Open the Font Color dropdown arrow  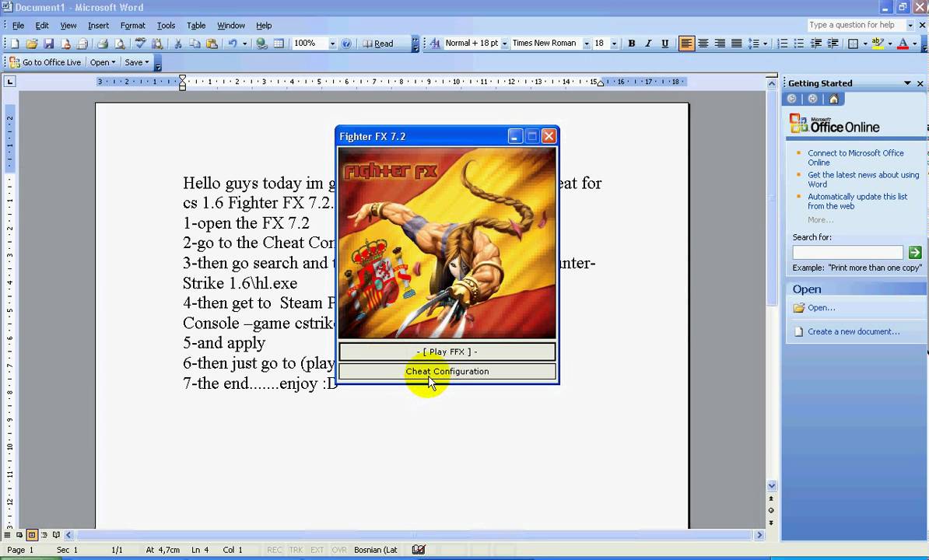915,44
